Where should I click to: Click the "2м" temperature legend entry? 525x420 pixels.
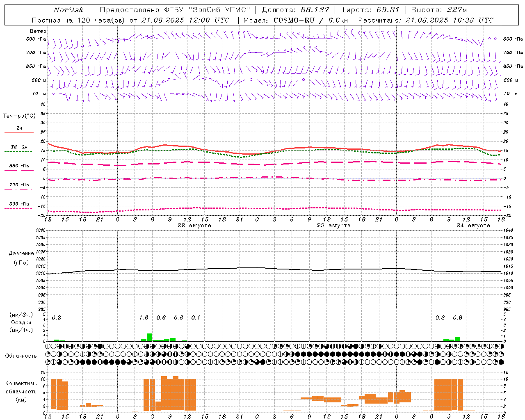[x=19, y=128]
